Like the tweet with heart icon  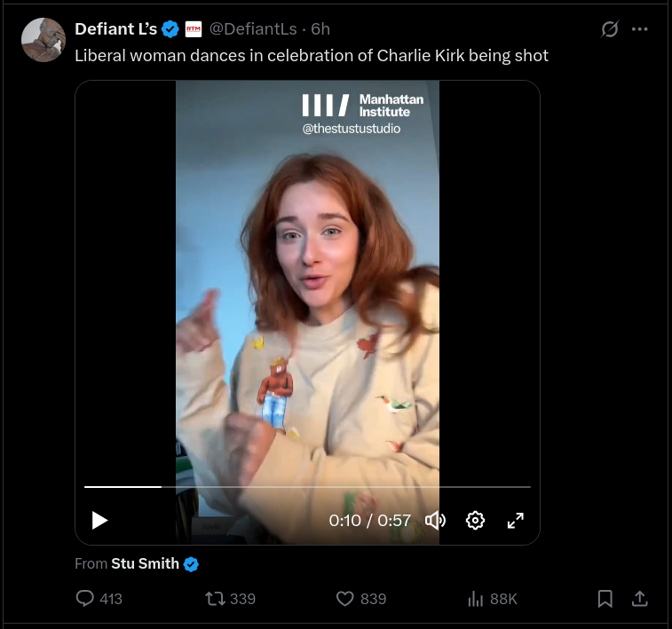point(345,599)
